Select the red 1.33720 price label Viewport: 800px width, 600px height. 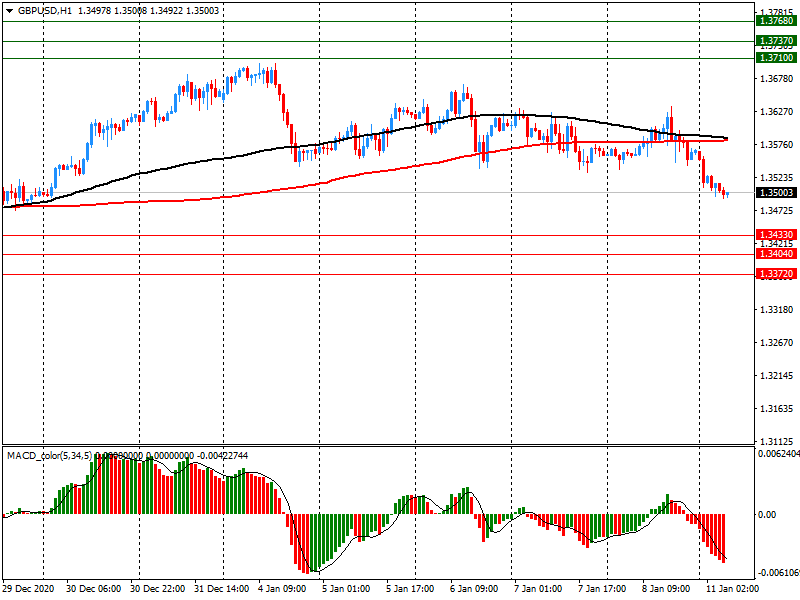(776, 274)
